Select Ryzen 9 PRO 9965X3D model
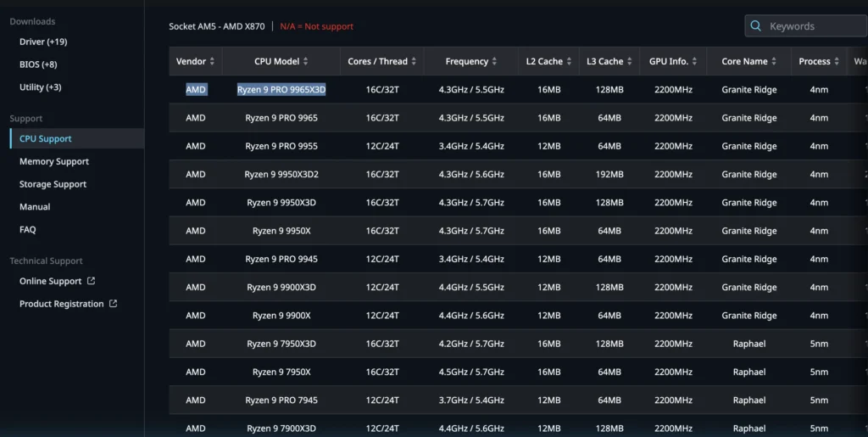 point(281,89)
